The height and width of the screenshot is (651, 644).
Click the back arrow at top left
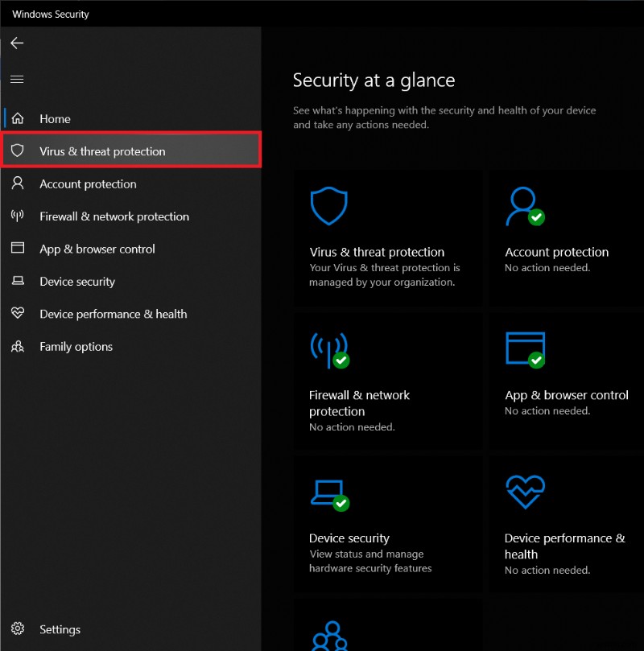pyautogui.click(x=17, y=43)
